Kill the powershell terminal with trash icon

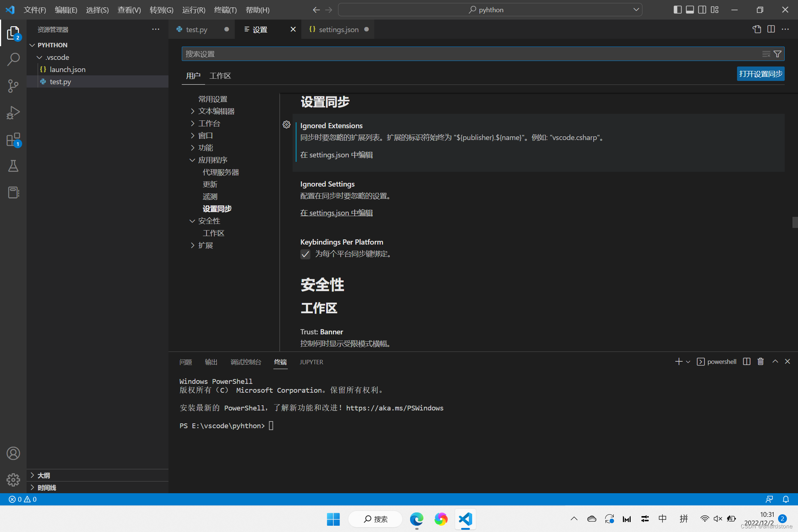point(760,362)
